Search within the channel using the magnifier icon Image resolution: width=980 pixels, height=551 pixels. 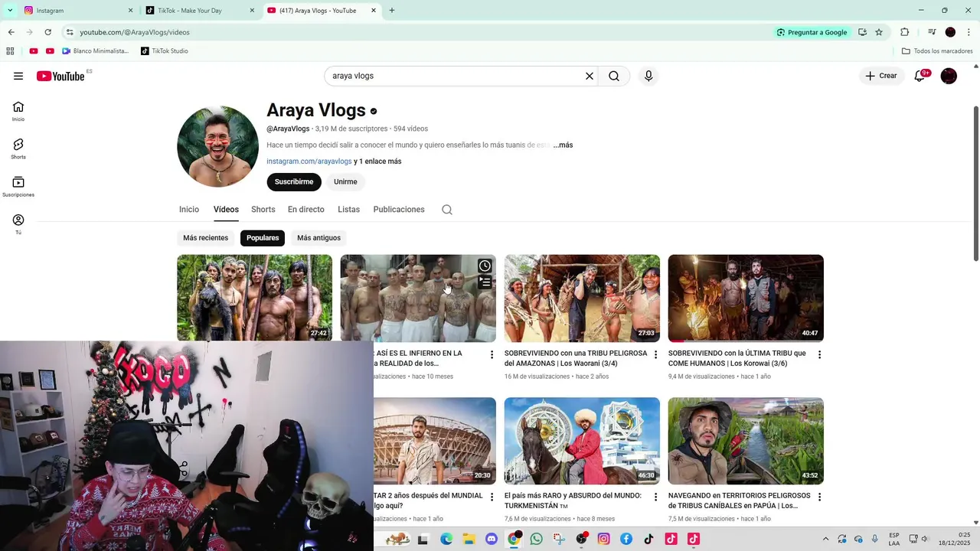(x=447, y=210)
